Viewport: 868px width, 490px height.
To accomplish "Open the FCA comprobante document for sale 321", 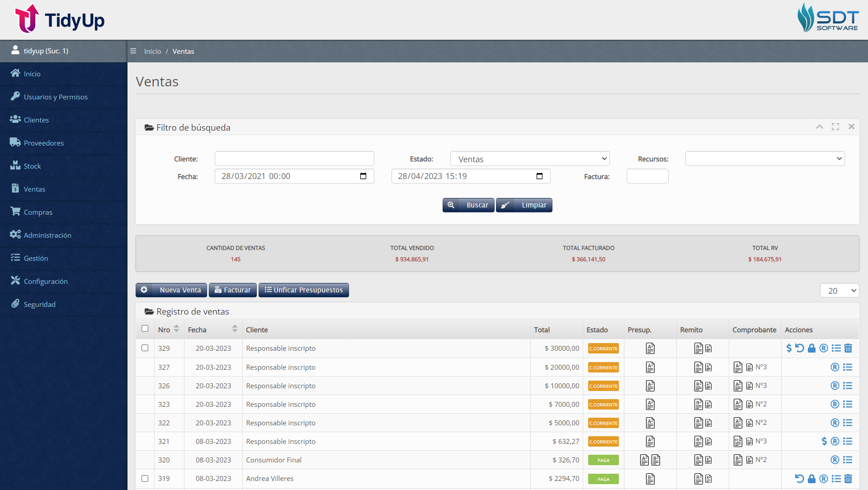I will click(738, 441).
